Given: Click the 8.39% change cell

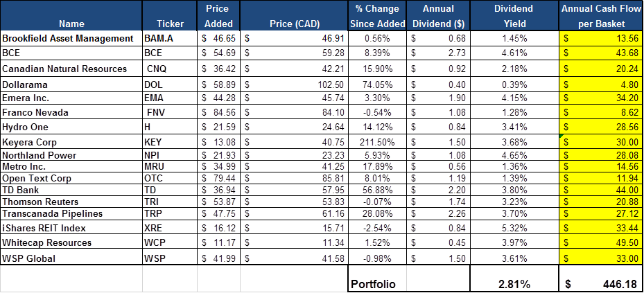Looking at the screenshot, I should pos(377,53).
